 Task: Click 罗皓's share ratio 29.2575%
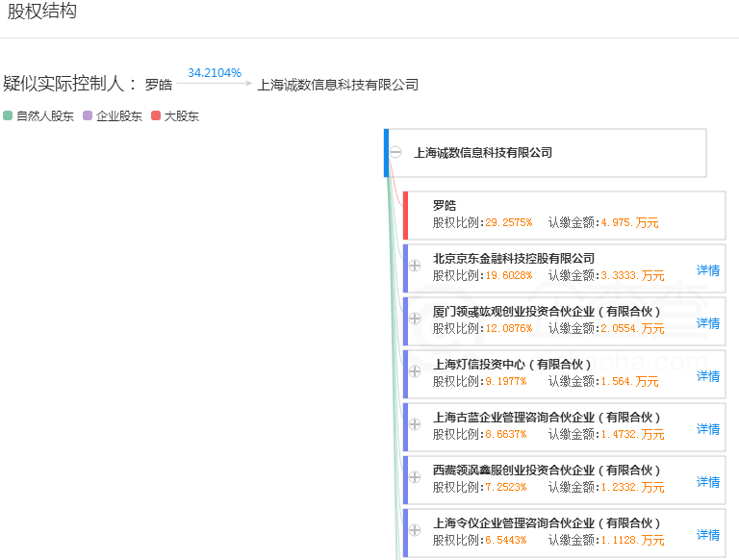[509, 222]
